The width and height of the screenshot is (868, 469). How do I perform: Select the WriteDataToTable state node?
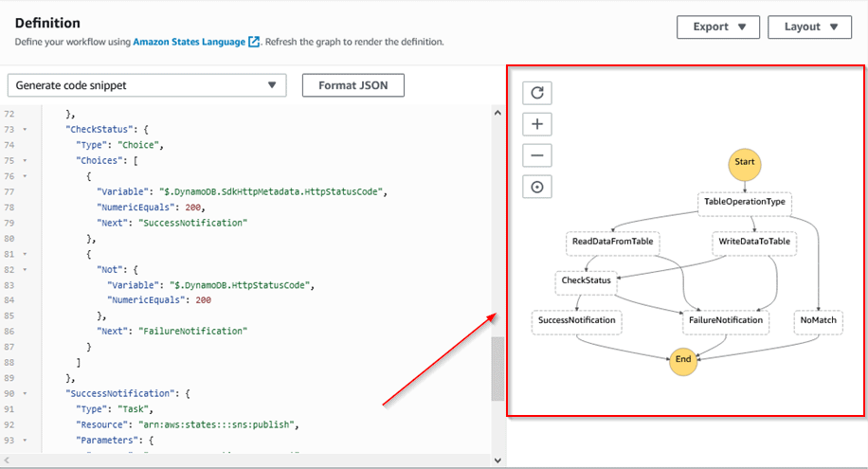tap(753, 242)
